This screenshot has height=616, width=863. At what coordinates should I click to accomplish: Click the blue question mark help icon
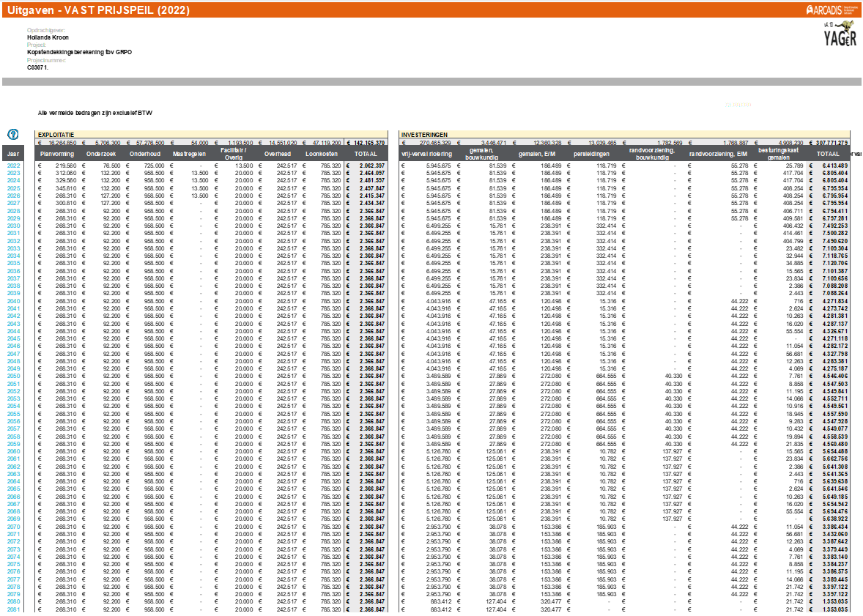point(13,135)
